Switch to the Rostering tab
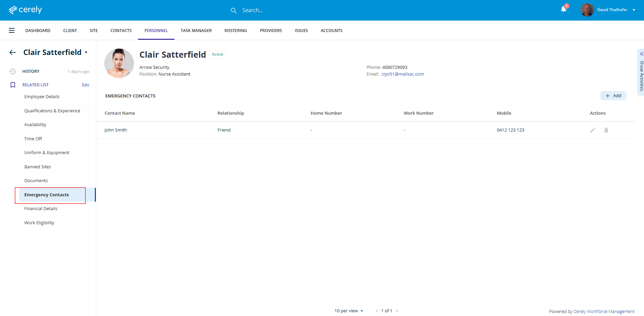 236,30
